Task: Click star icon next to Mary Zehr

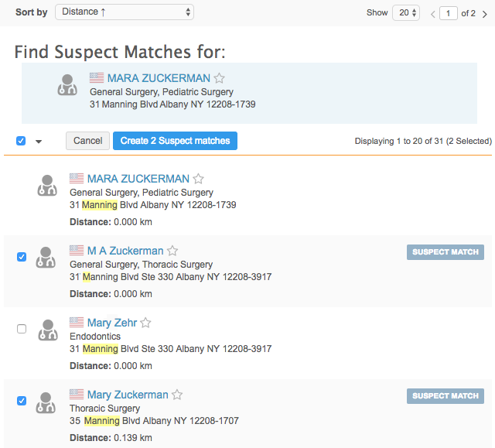Action: pos(145,323)
